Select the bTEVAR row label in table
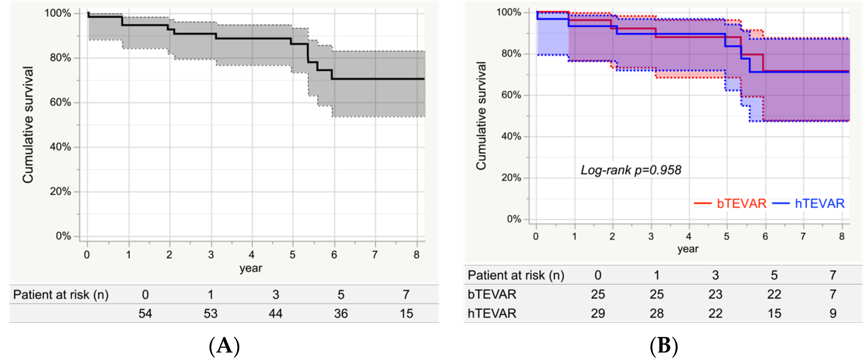868x363 pixels. (492, 294)
